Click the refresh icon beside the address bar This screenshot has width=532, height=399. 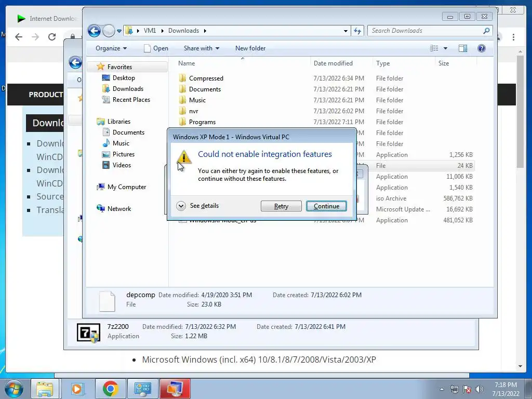[x=357, y=31]
